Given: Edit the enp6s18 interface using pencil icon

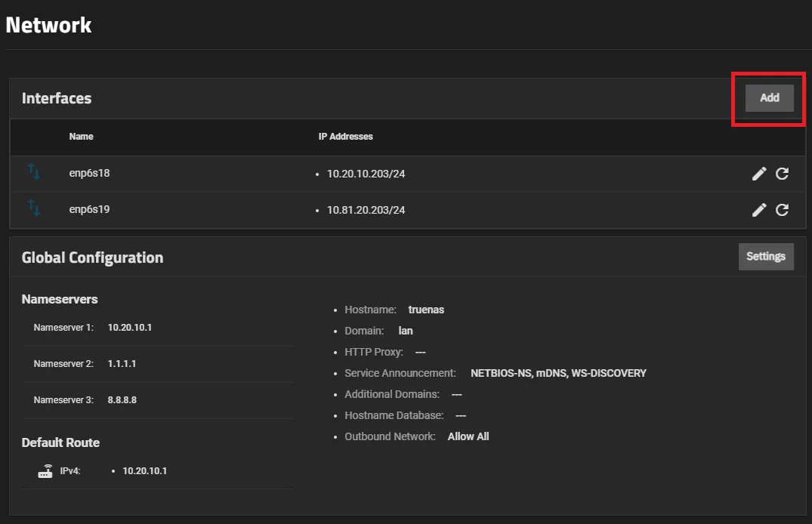Looking at the screenshot, I should [x=759, y=173].
